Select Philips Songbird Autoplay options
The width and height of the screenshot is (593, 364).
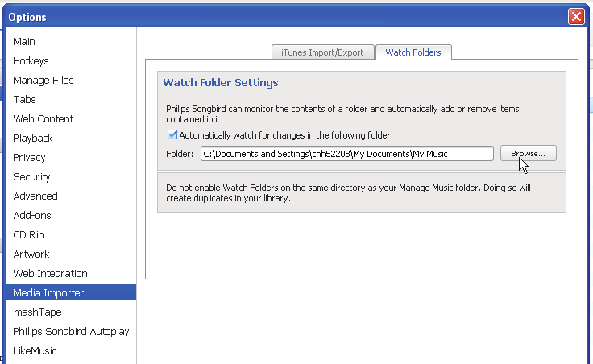(x=71, y=332)
